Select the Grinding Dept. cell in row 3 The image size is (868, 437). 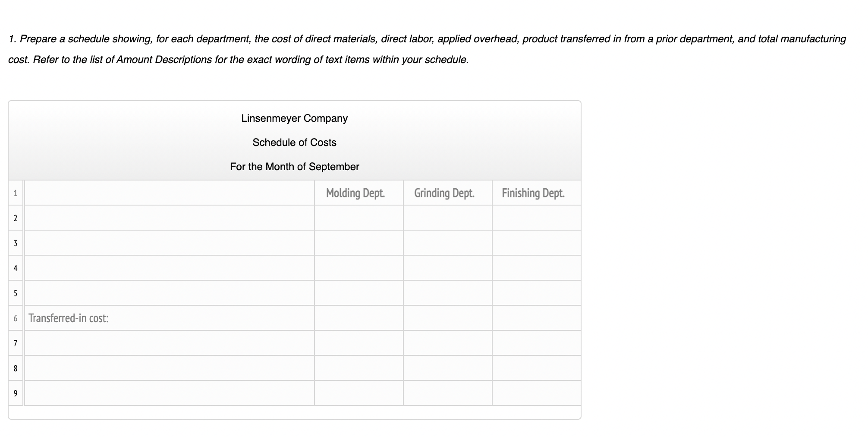tap(447, 243)
